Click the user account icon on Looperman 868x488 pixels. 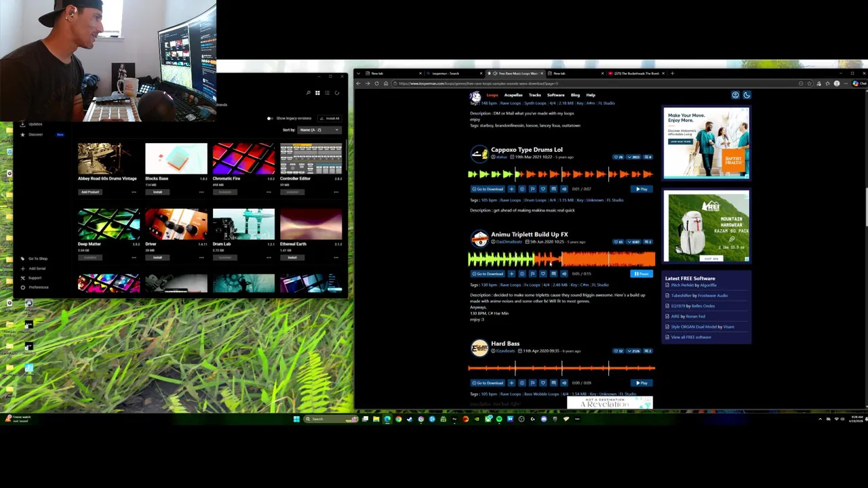point(735,95)
